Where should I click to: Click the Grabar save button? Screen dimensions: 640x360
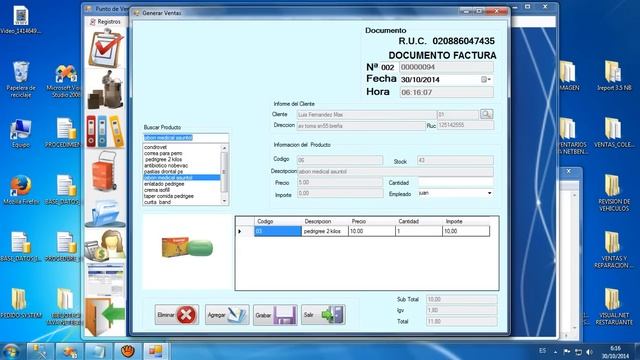pos(275,315)
